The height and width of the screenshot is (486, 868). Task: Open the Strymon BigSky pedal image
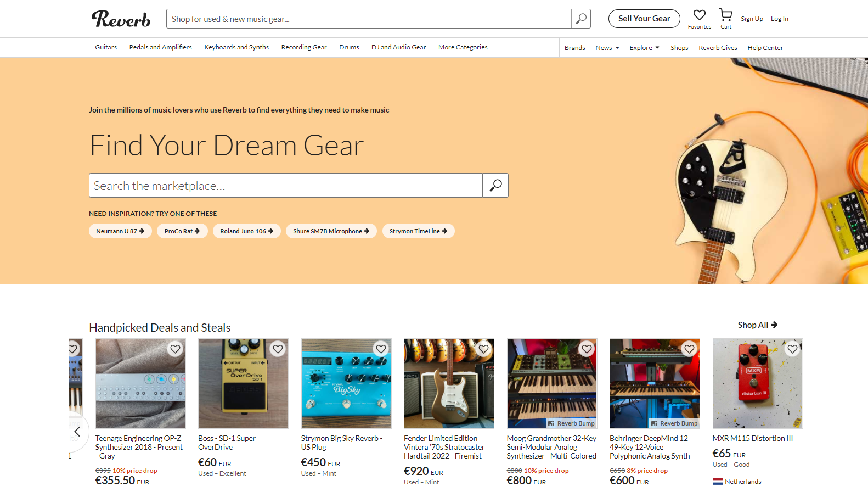(346, 383)
